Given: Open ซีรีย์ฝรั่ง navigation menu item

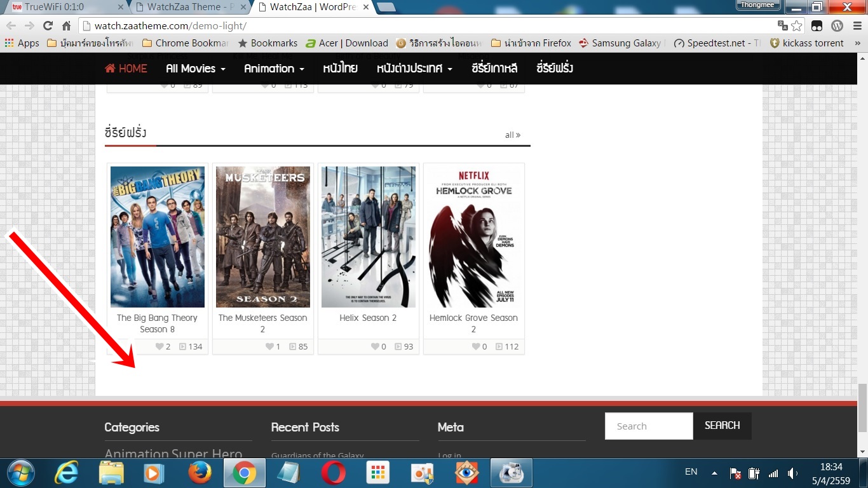Looking at the screenshot, I should (x=555, y=69).
